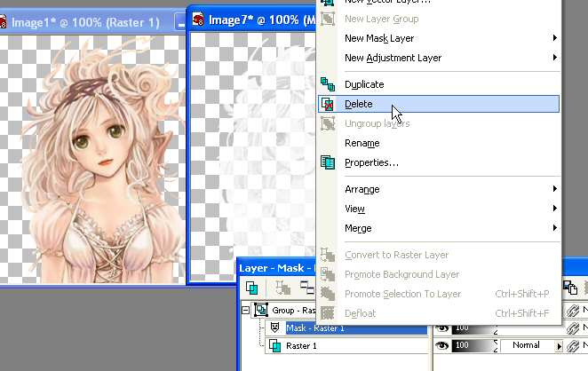Screen dimensions: 588x371
Task: Click the Layer - Mask palette title bar
Action: [x=277, y=268]
